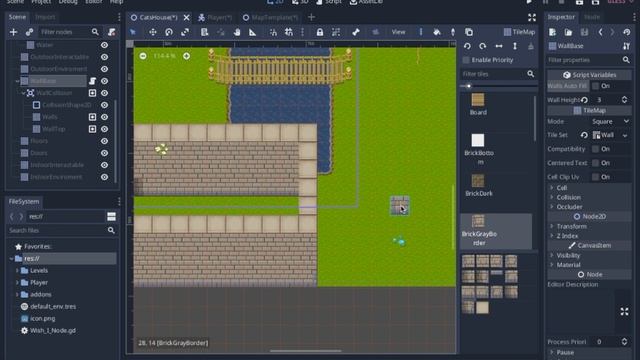
Task: Expand the Material property section
Action: (x=552, y=265)
